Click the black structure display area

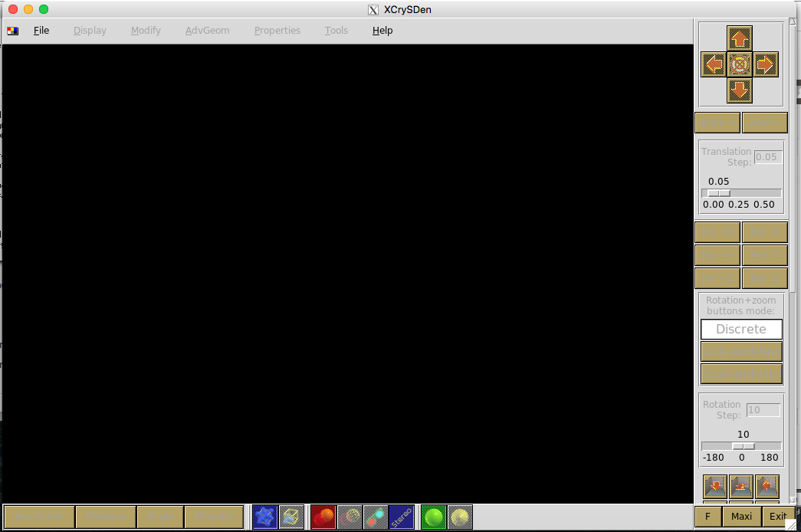(347, 274)
